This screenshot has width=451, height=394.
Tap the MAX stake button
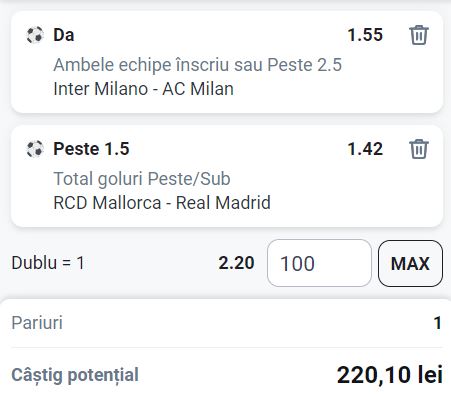410,263
